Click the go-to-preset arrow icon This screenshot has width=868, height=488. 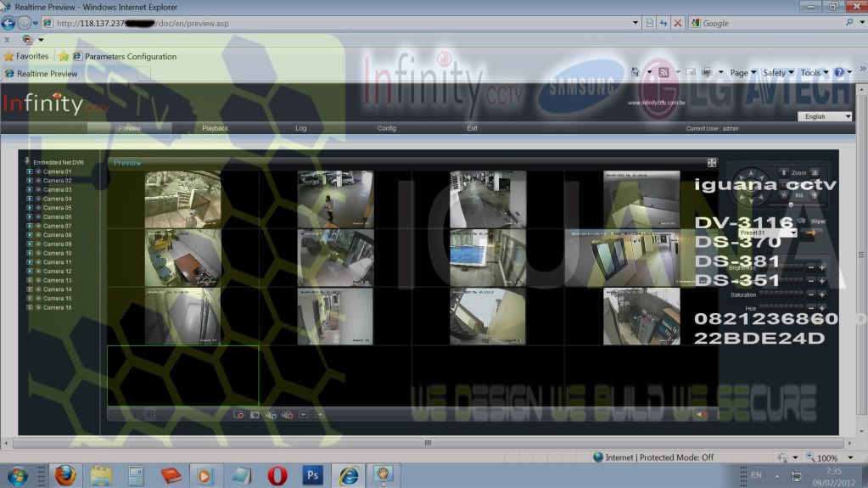pos(811,233)
